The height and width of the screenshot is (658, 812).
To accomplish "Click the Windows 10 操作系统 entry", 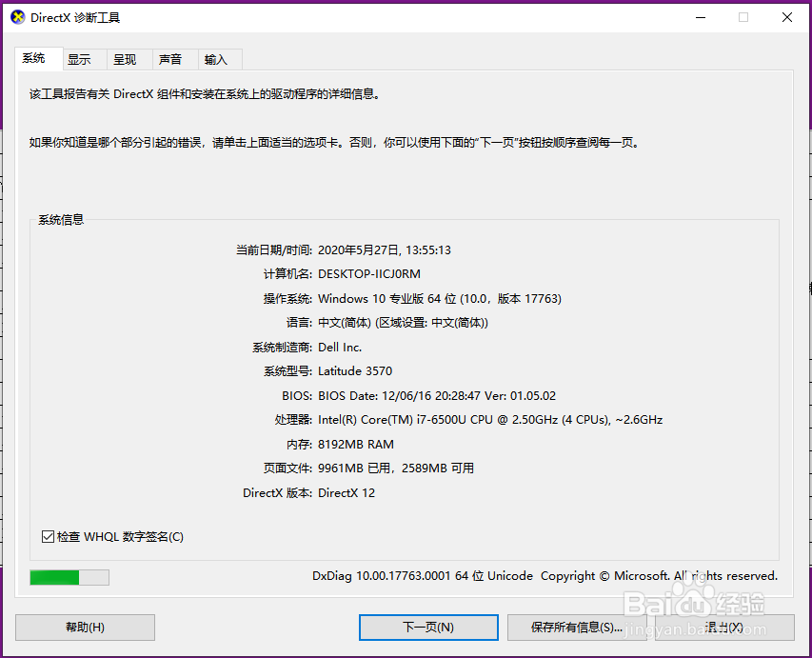I will pos(441,298).
